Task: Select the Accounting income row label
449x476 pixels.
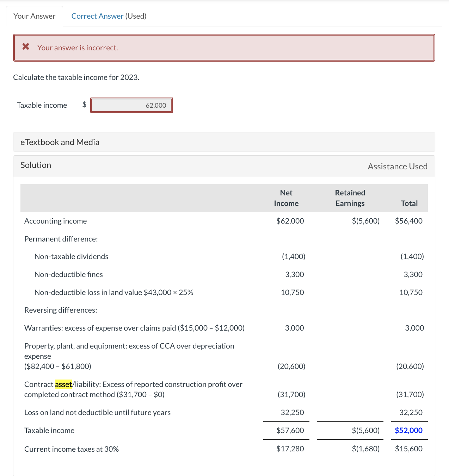Action: 55,221
